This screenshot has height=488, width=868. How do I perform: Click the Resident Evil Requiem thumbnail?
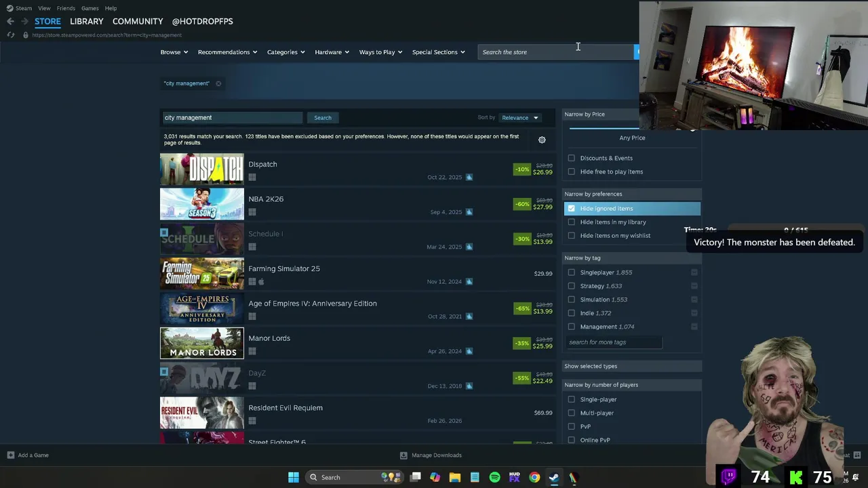(x=201, y=413)
